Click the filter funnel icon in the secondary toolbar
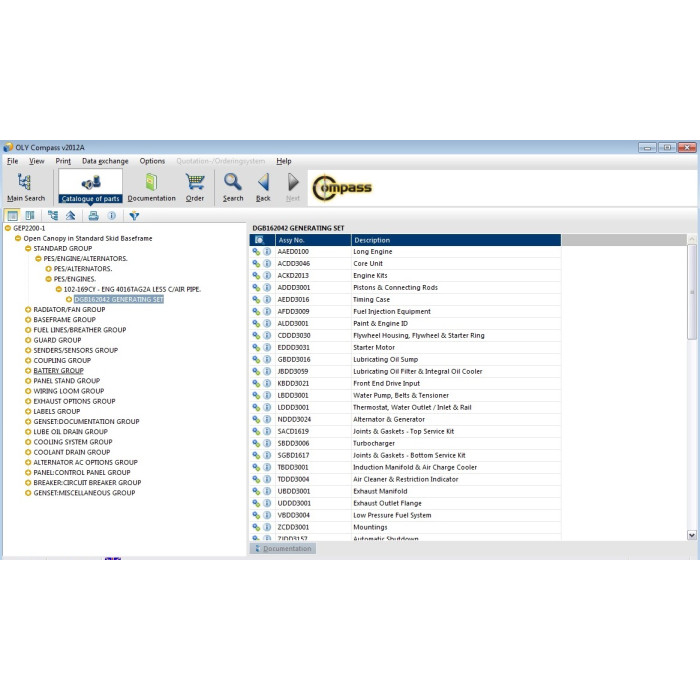The width and height of the screenshot is (700, 700). (x=134, y=216)
